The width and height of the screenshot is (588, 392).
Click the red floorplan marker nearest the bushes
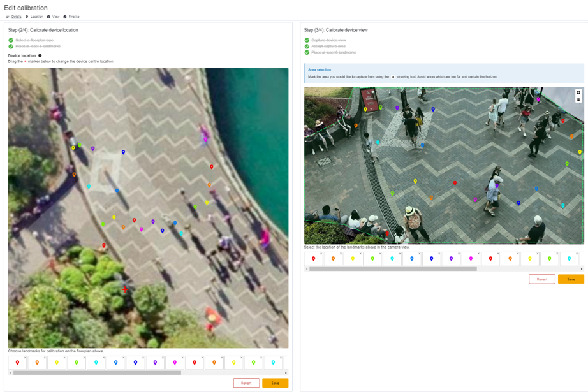[104, 246]
